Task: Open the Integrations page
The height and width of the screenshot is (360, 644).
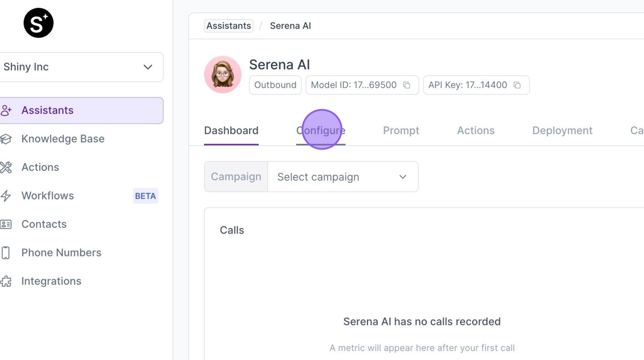Action: pyautogui.click(x=51, y=281)
